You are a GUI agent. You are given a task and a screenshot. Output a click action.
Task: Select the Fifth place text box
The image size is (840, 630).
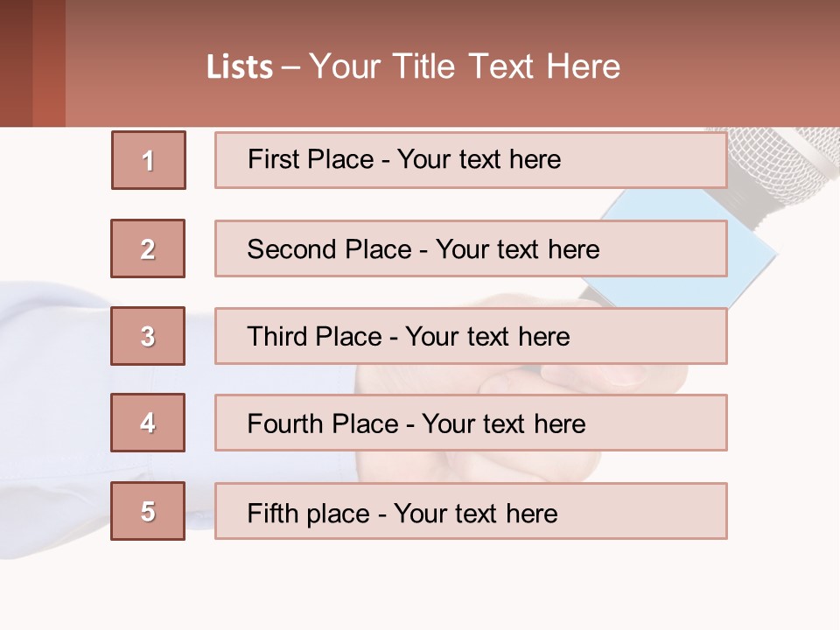471,511
